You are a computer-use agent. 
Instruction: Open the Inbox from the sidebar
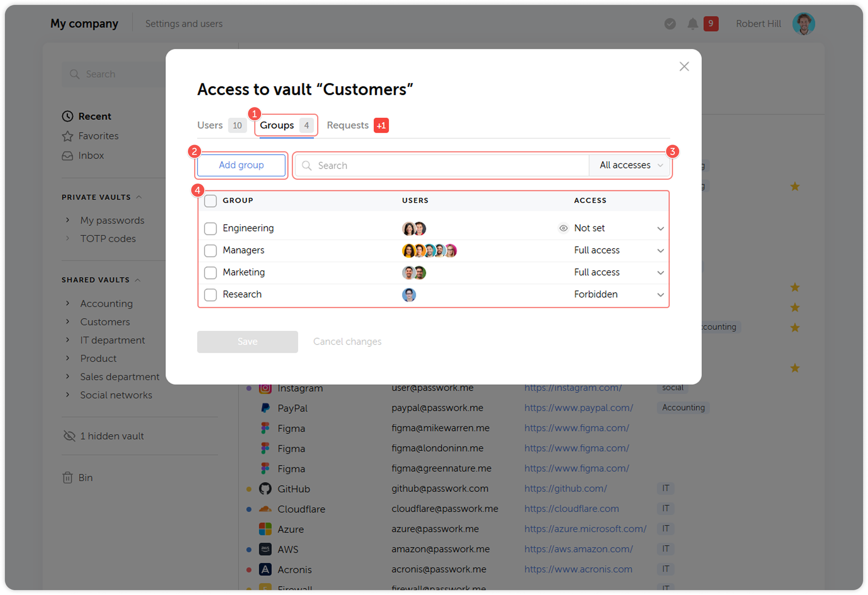(91, 155)
